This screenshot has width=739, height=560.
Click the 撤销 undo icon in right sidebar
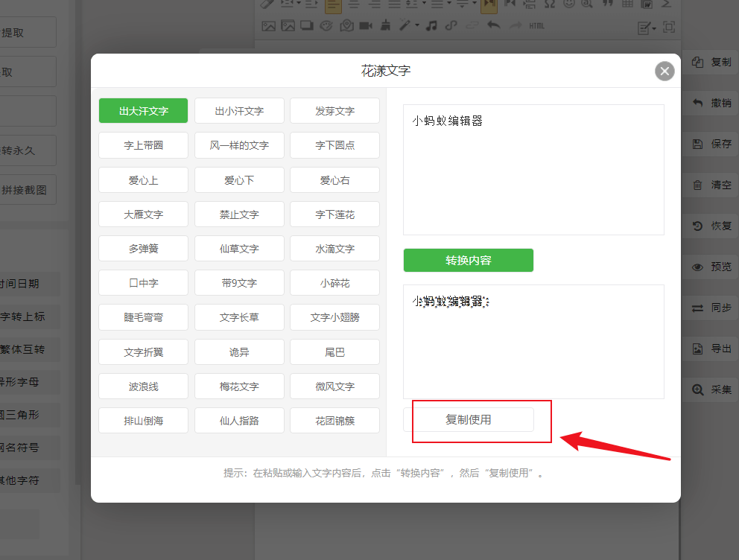pos(697,103)
